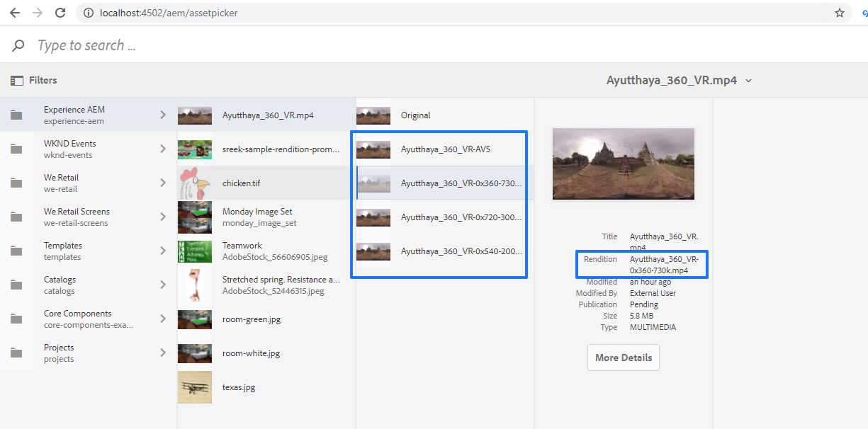Viewport: 868px width, 429px height.
Task: Expand the WKND Events folder chevron
Action: pos(163,149)
